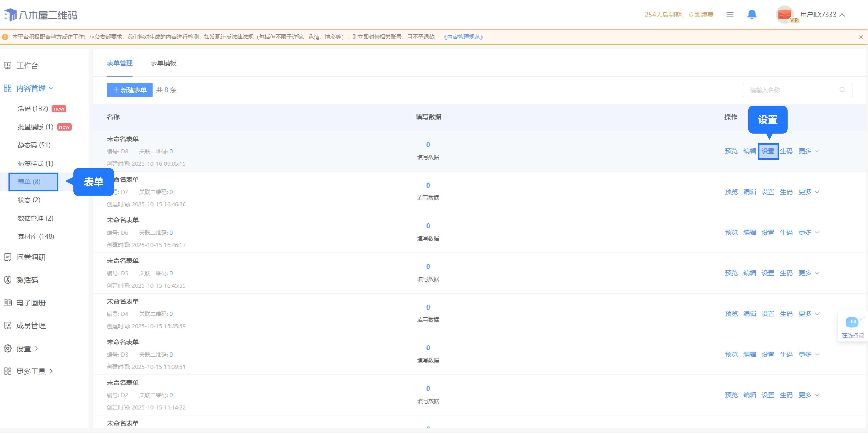Expand the 更多工具 sidebar section

click(31, 371)
